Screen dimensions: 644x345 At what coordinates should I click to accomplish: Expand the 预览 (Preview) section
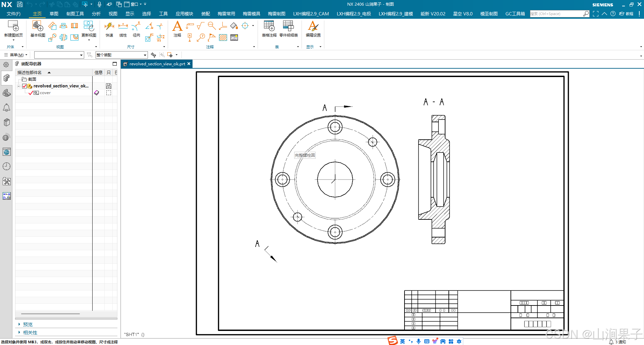pyautogui.click(x=19, y=324)
